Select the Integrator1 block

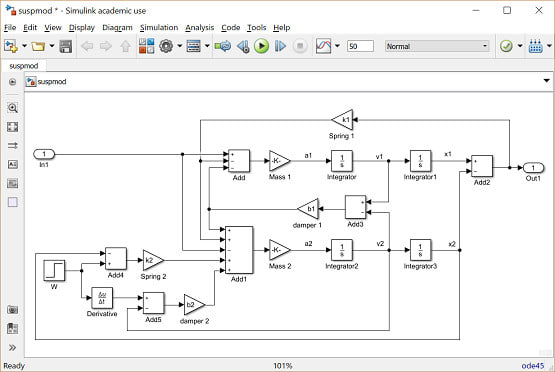point(420,161)
